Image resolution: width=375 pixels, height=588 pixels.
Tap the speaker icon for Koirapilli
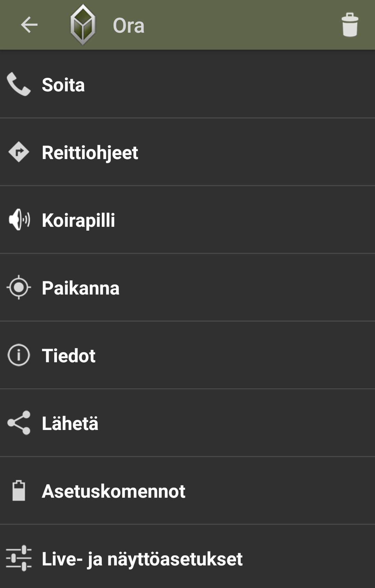click(19, 220)
